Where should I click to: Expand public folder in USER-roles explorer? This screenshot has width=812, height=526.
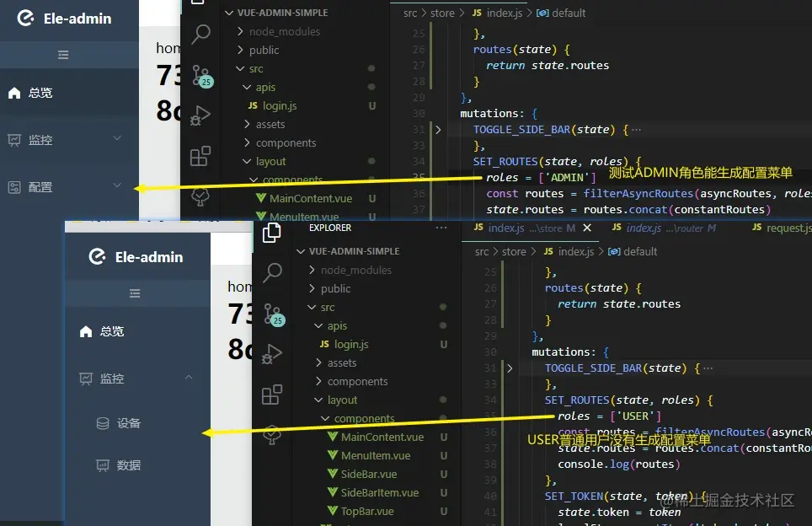[x=312, y=288]
